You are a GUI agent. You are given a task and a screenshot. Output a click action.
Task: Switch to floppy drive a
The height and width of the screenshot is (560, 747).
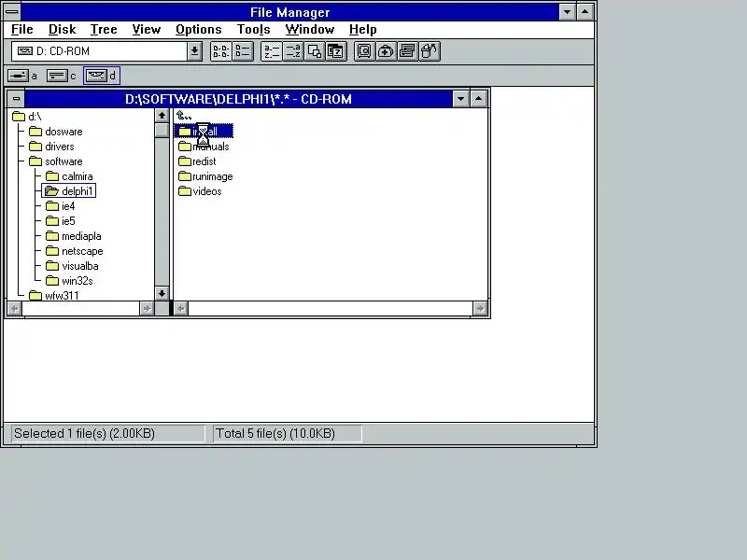(22, 76)
